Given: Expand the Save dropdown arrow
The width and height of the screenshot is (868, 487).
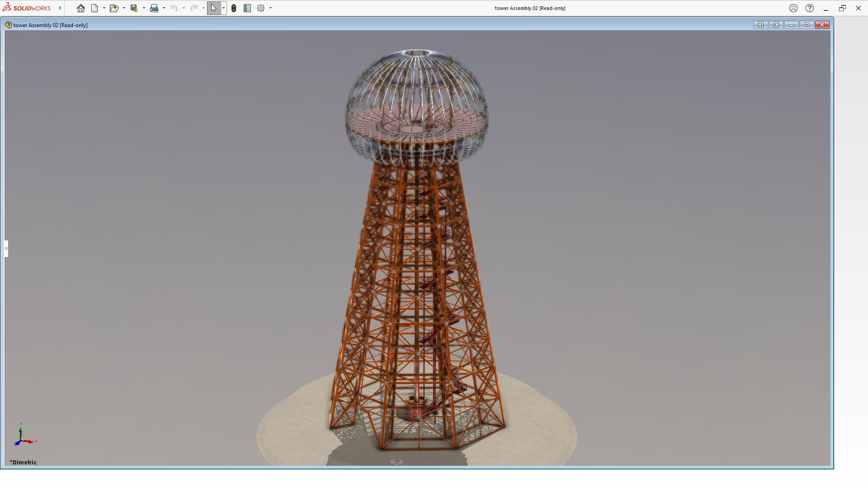Looking at the screenshot, I should [144, 8].
